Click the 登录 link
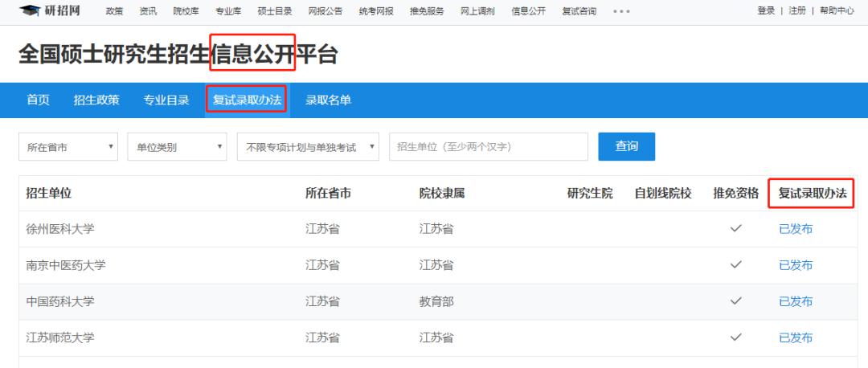This screenshot has height=368, width=868. [x=766, y=10]
